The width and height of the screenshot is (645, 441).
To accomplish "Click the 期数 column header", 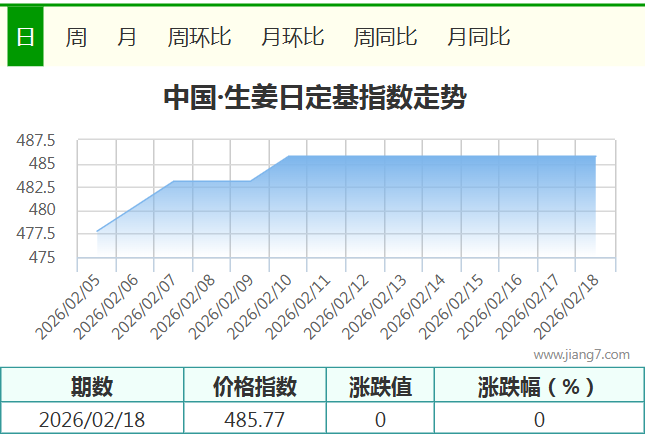I will (x=92, y=386).
